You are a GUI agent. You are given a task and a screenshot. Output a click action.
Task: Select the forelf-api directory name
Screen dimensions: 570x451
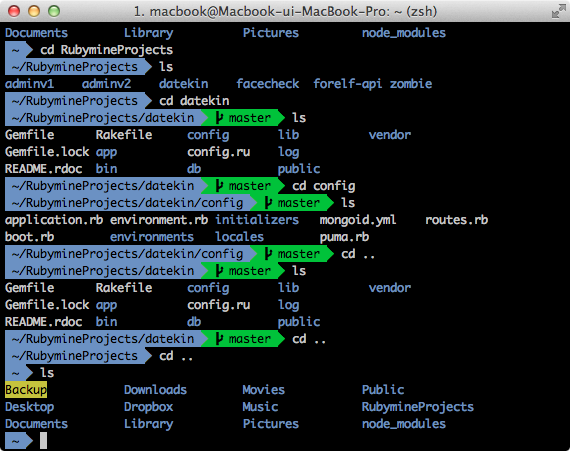(x=348, y=84)
